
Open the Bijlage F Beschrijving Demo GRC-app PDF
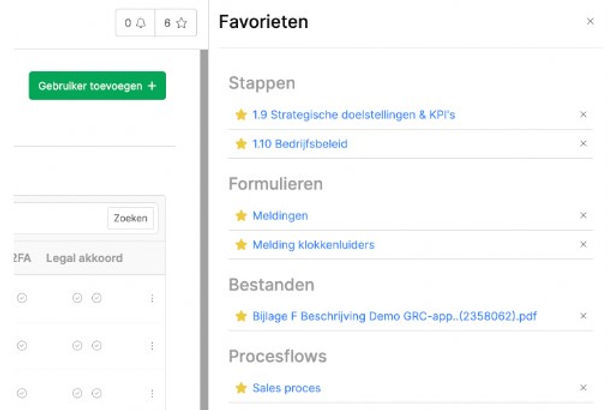point(394,316)
